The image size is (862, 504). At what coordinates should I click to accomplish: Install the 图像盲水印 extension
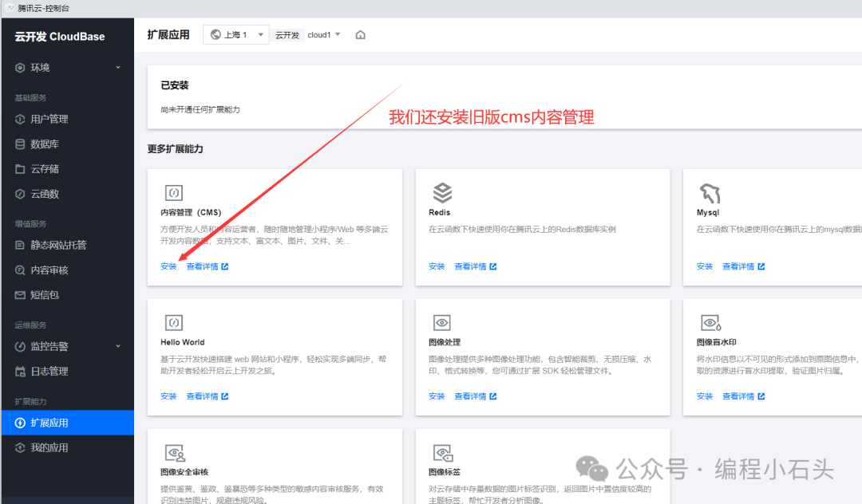point(704,396)
